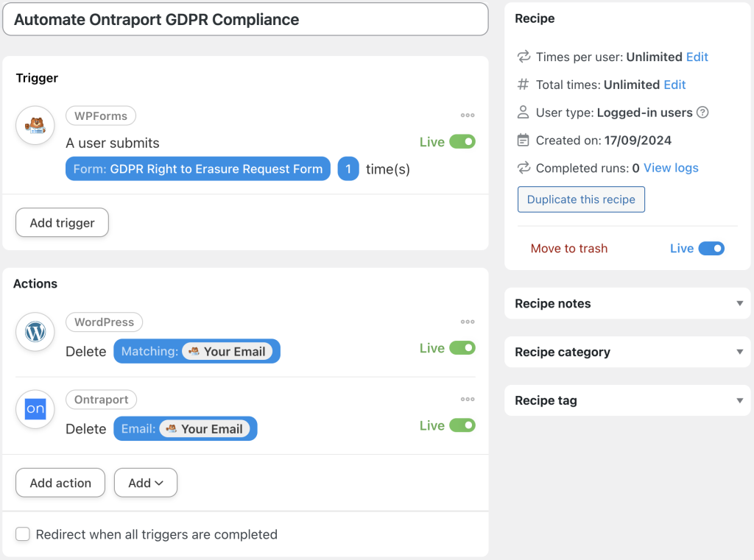The width and height of the screenshot is (754, 560).
Task: Click the Form: GDPR Right to Erasure token
Action: (197, 169)
